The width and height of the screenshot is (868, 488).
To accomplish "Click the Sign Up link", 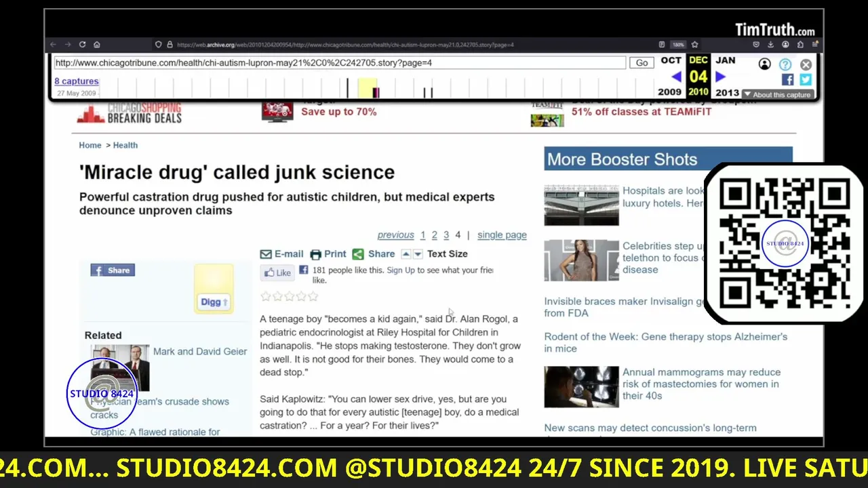I will tap(401, 270).
